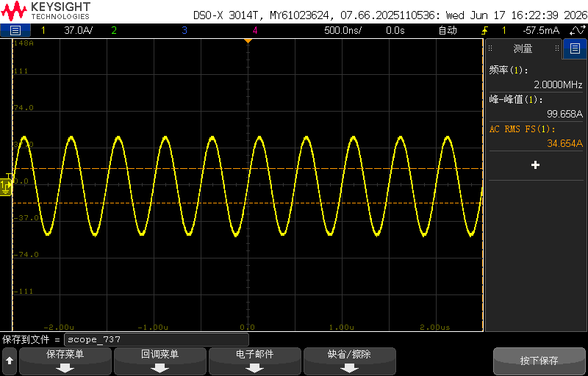Viewport: 588px width, 376px height.
Task: Click the lower orange dashed cursor line
Action: point(248,203)
